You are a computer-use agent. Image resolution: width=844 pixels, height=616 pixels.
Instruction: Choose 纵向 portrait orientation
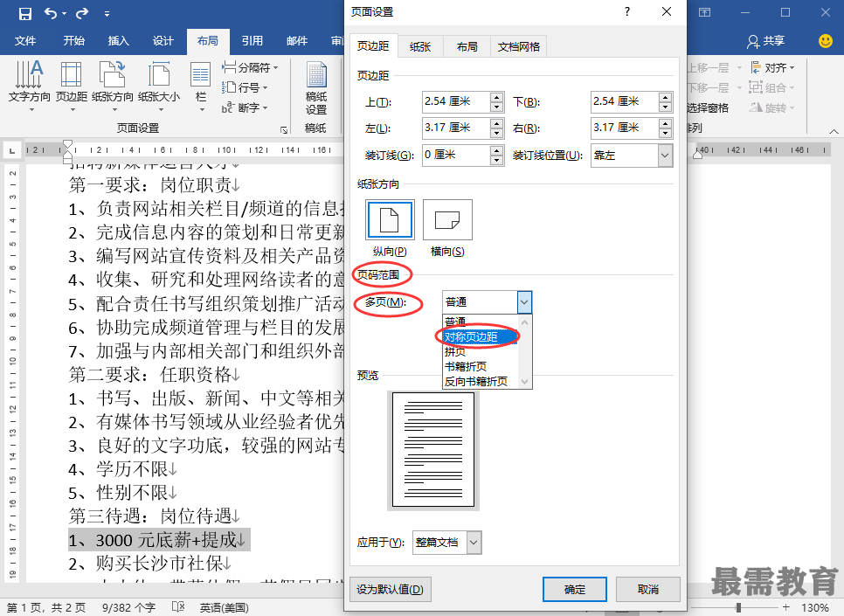(390, 219)
